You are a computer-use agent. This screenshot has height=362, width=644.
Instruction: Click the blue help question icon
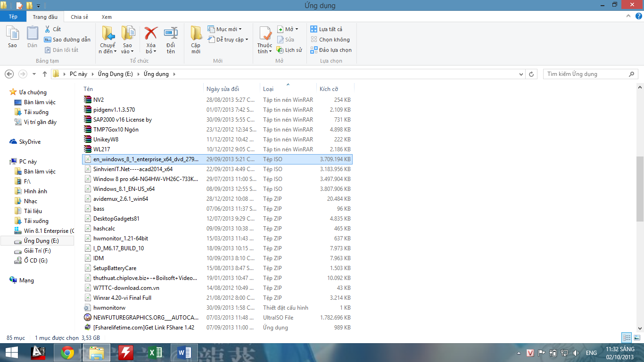(x=638, y=16)
